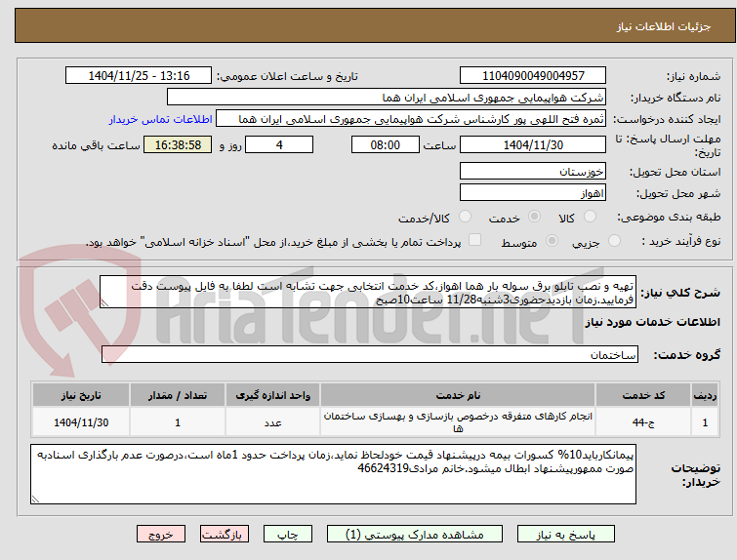Click the resize handle of شرح کلی نیاز textarea

pos(104,303)
